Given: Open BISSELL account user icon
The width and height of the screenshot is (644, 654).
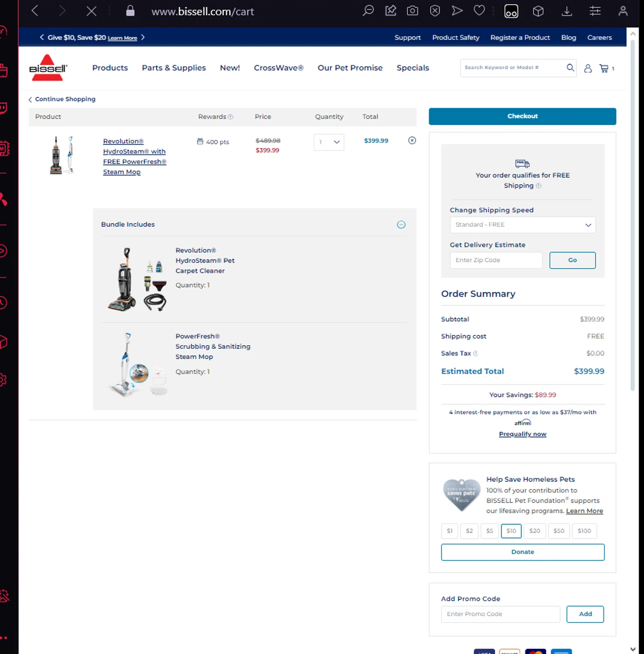Looking at the screenshot, I should (x=588, y=68).
